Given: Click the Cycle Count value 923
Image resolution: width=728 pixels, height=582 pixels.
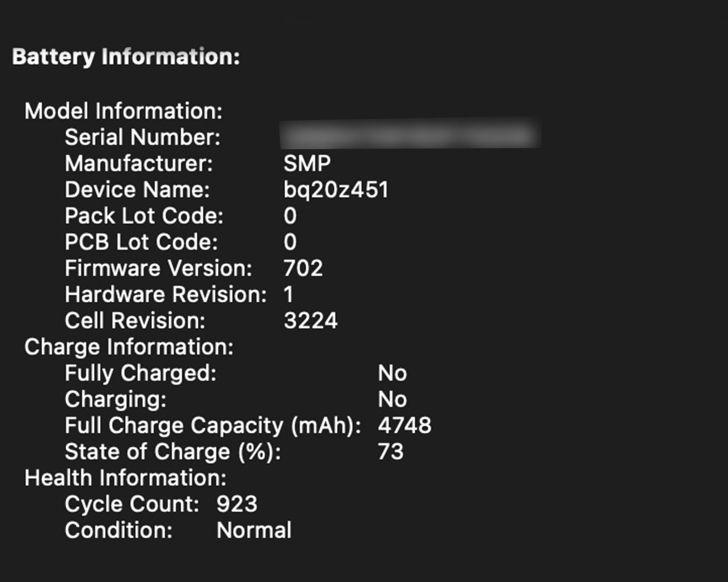Looking at the screenshot, I should pos(237,504).
